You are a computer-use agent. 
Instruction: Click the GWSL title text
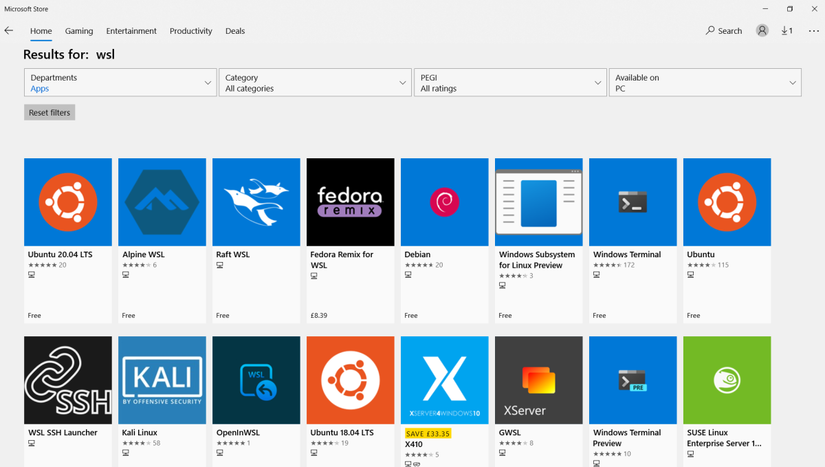tap(510, 433)
